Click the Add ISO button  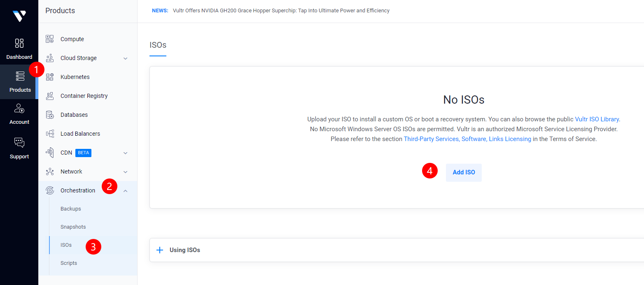(464, 172)
